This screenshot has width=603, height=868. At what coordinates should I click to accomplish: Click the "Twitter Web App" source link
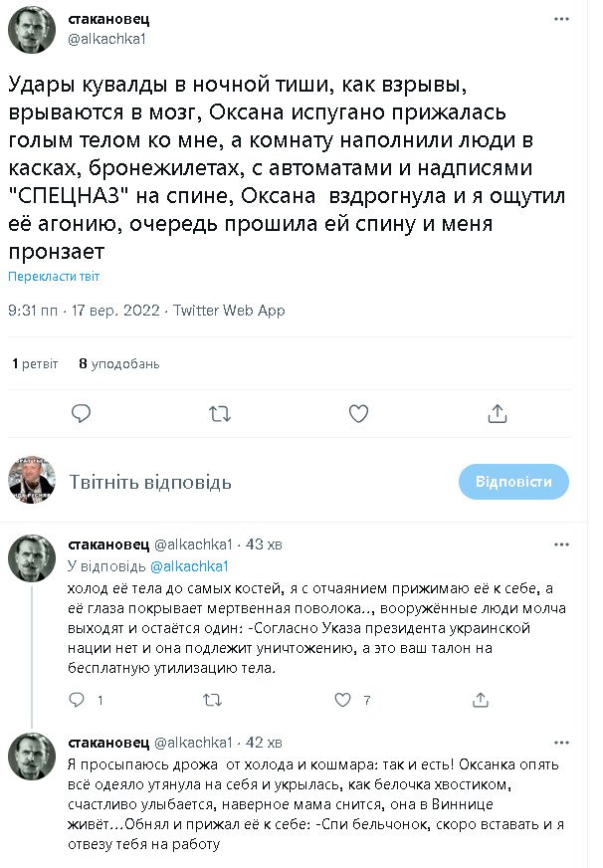point(229,311)
